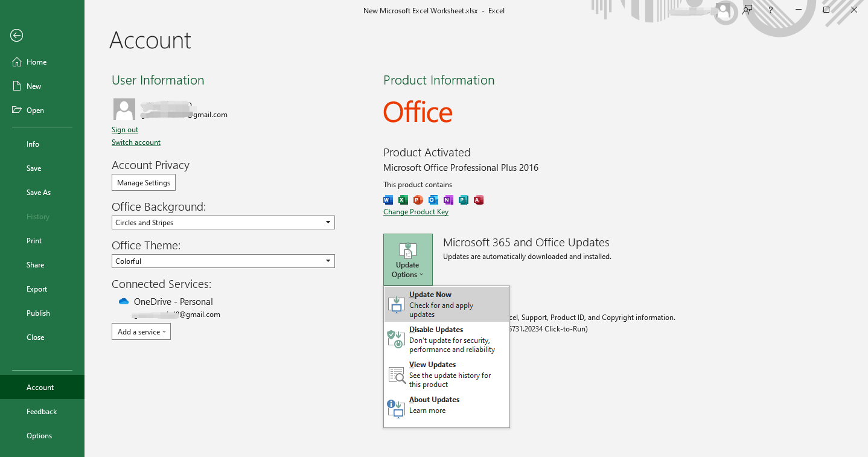Open the feedback icon in the title bar

pos(747,10)
